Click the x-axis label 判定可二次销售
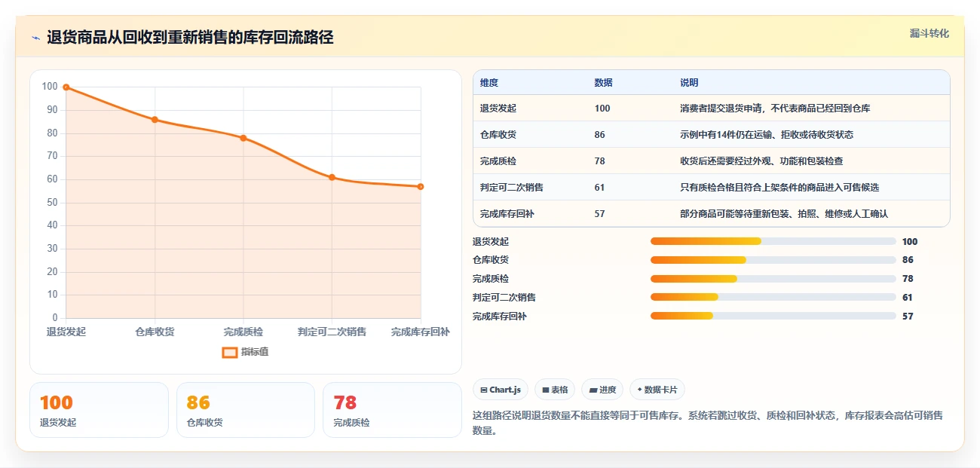 click(332, 332)
